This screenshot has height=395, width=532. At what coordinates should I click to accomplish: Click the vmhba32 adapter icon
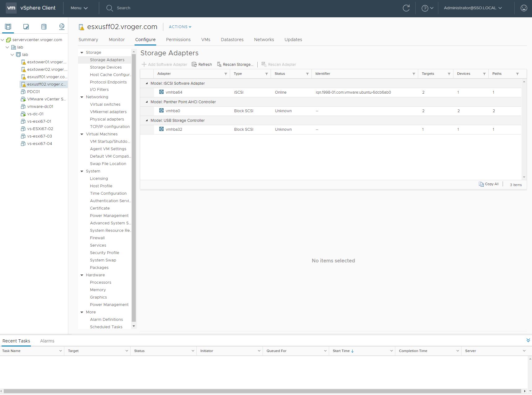coord(161,129)
